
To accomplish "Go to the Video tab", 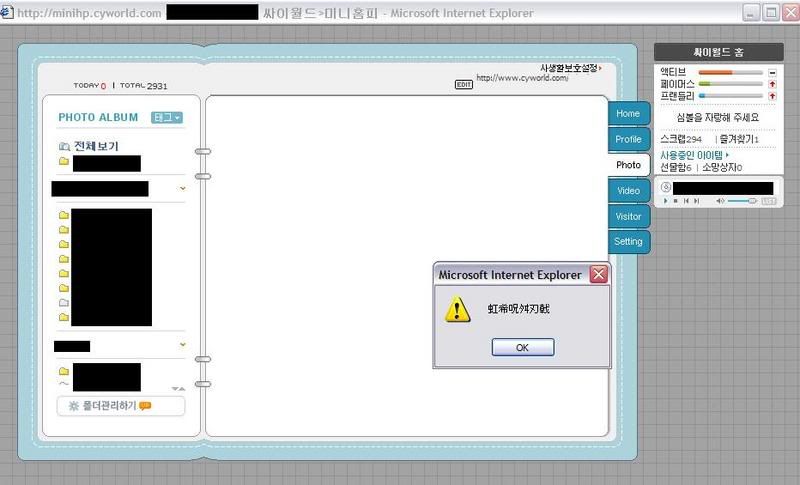I will click(x=628, y=190).
